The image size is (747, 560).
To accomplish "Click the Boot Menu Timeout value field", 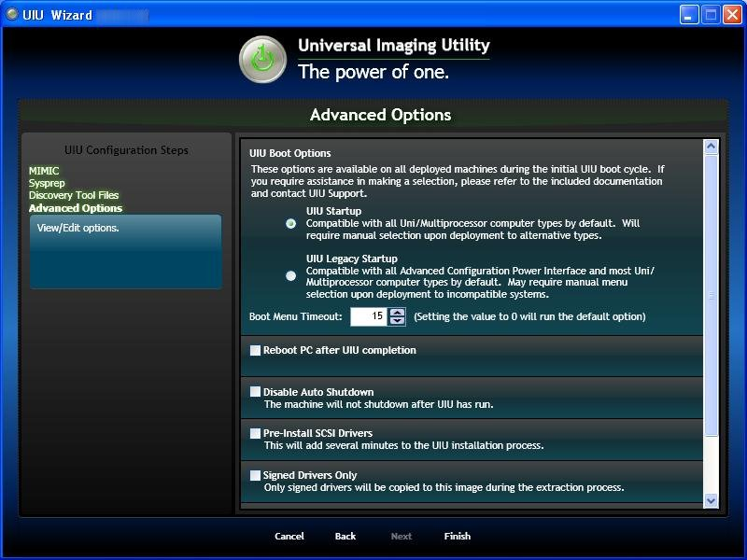I will 369,316.
